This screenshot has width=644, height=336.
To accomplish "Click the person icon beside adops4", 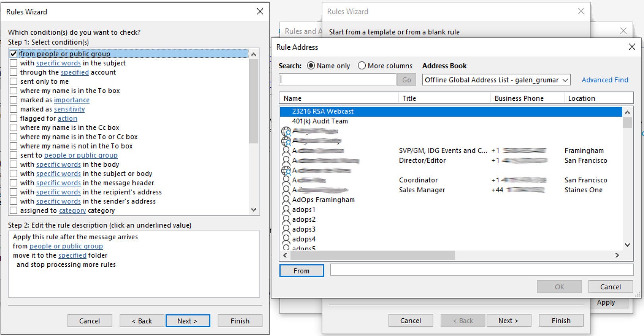I will click(x=286, y=239).
